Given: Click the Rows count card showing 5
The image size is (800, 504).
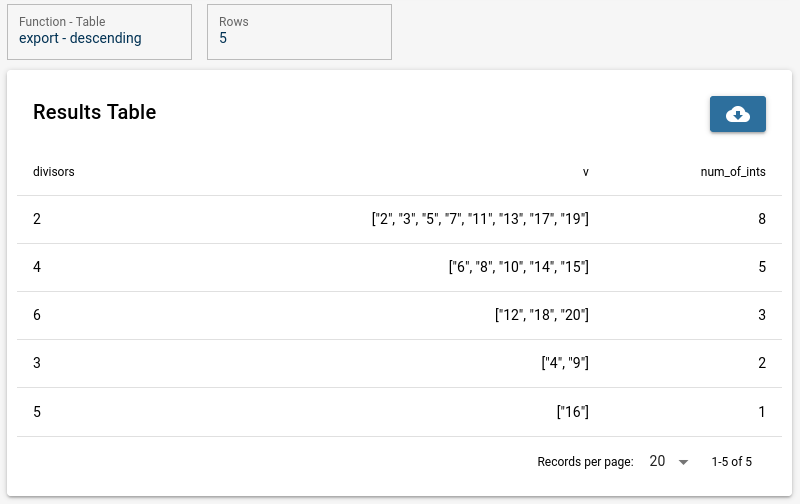Looking at the screenshot, I should coord(299,32).
